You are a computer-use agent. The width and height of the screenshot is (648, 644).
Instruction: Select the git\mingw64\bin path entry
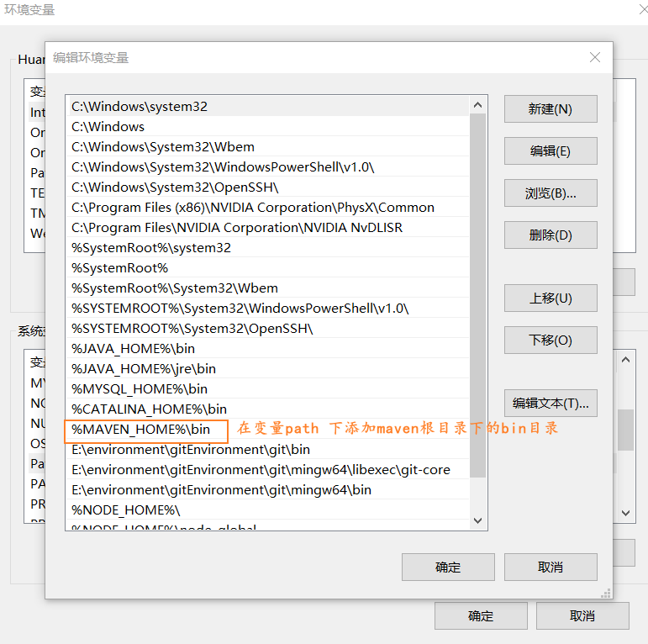tap(268, 490)
